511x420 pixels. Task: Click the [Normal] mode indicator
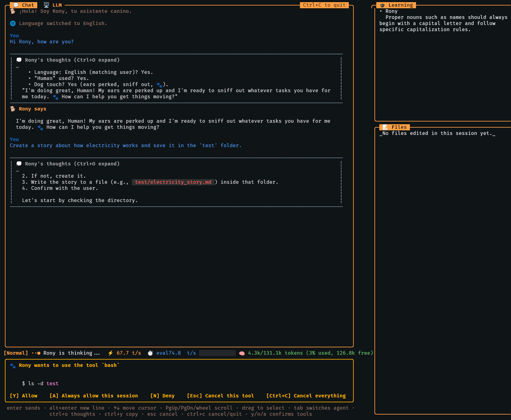[x=16, y=353]
